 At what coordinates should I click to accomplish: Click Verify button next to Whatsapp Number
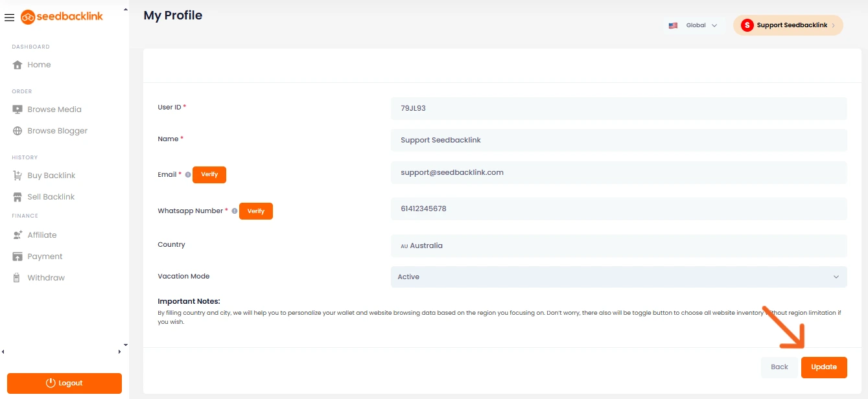point(256,211)
